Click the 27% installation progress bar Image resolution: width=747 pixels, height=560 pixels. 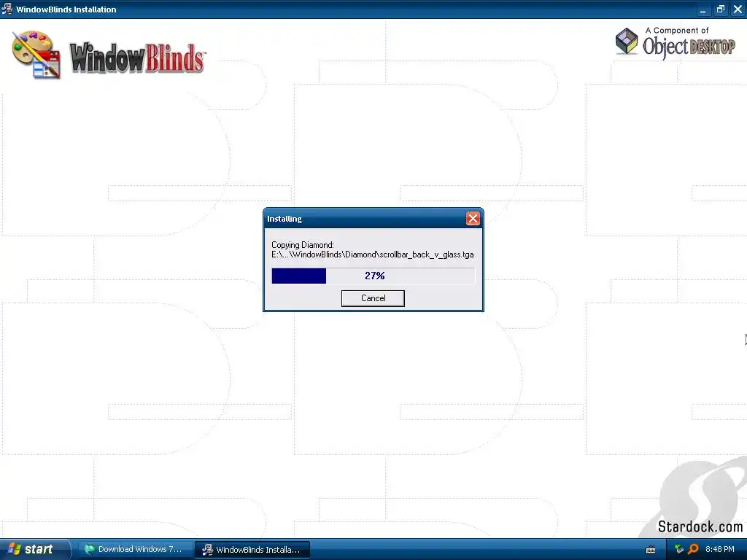pos(373,276)
